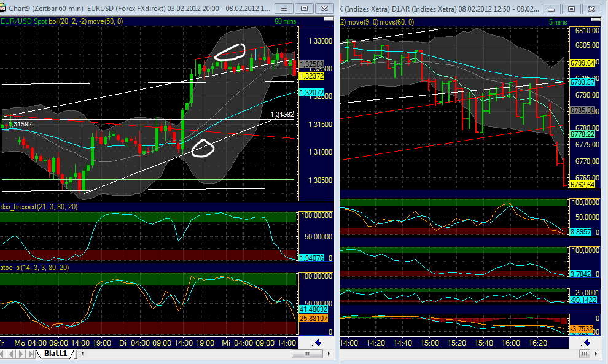Minimize the EURUSD chart window

[x=284, y=8]
